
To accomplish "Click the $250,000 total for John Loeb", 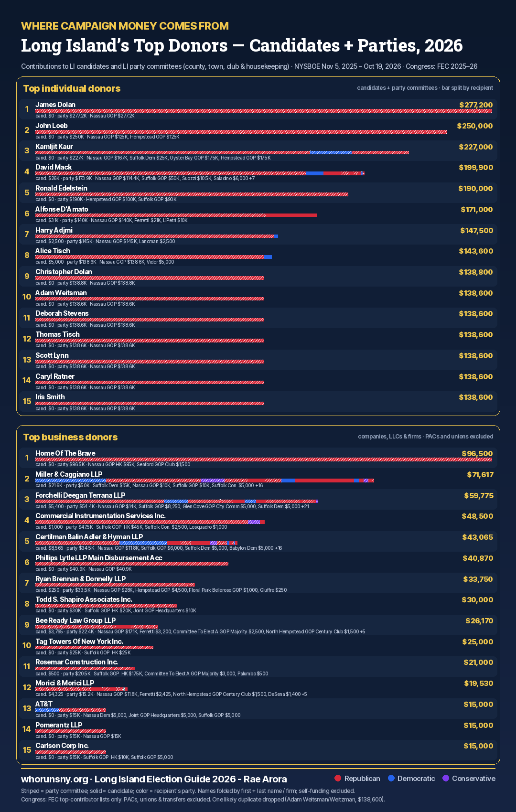I will pos(475,126).
